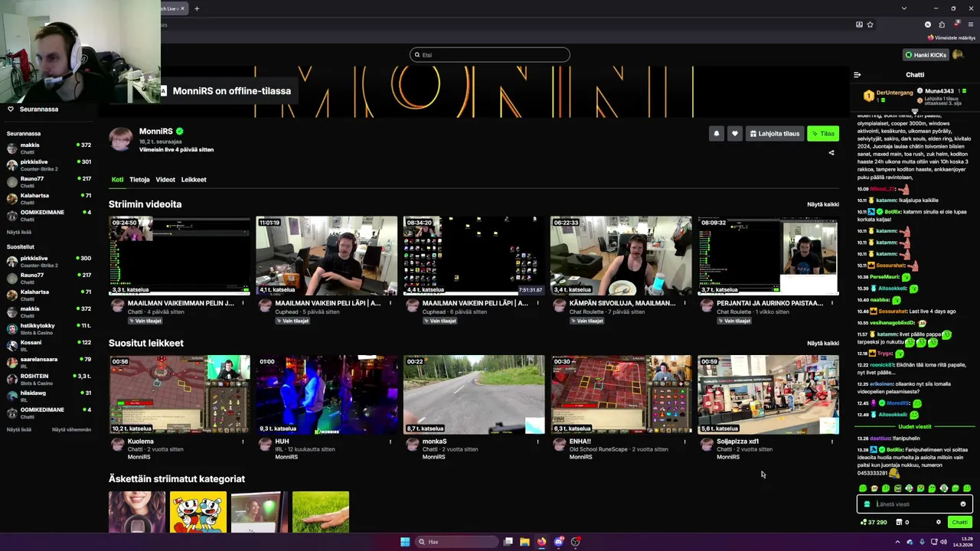Switch to the Videot tab

[x=165, y=180]
